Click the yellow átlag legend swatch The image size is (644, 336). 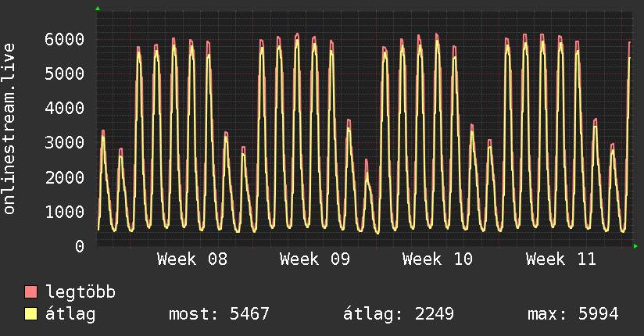[30, 314]
